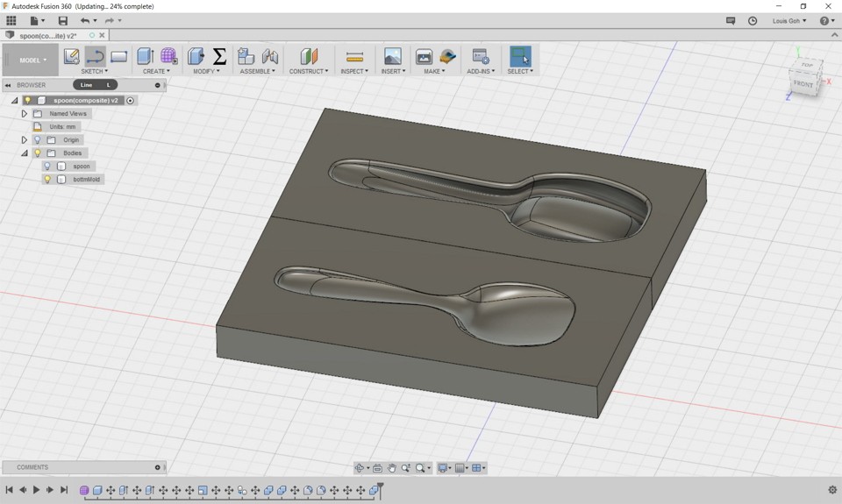Click the Insert Decal image icon
This screenshot has width=842, height=504.
coord(393,56)
